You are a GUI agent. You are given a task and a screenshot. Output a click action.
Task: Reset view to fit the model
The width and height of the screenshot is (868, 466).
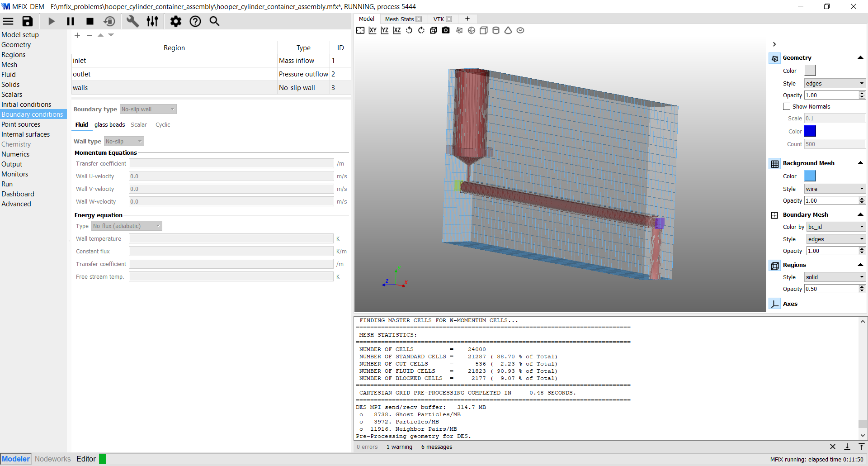point(360,30)
